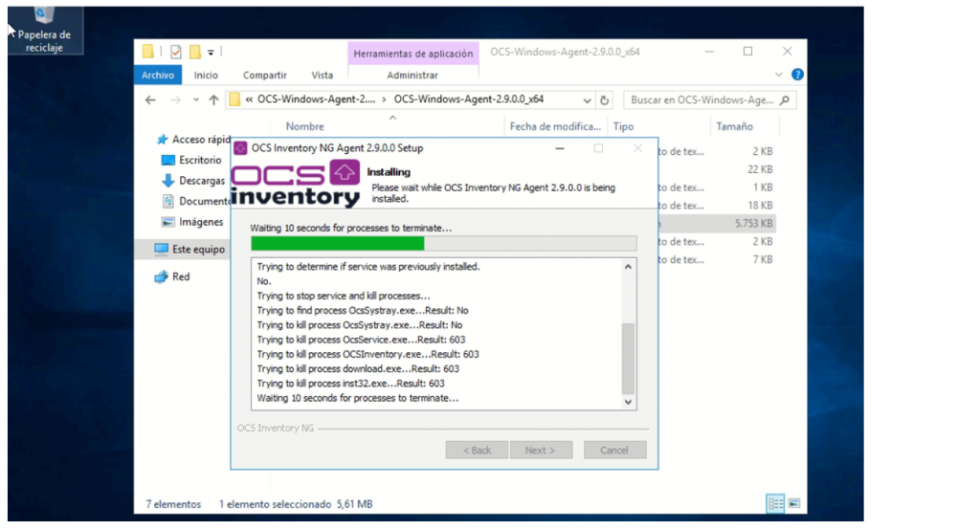Viewport: 980px width, 529px height.
Task: Click OCS-Windows-Agent-2.9.0.0_x64 breadcrumb segment
Action: (469, 99)
